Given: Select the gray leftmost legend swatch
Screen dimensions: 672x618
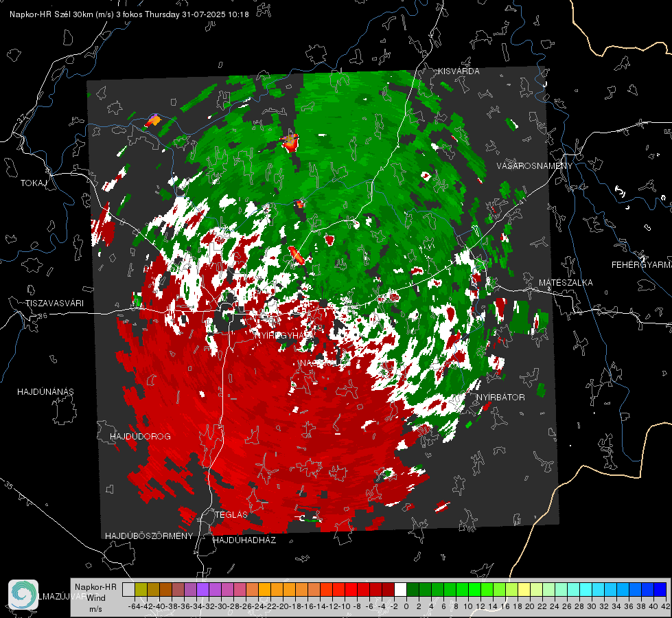Looking at the screenshot, I should click(128, 589).
